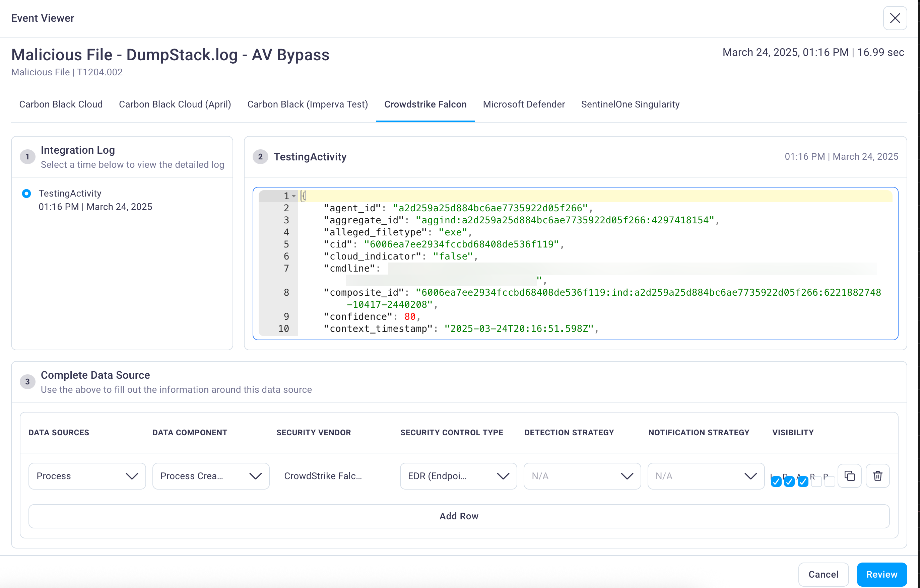
Task: Open the Carbon Black Cloud (April) tab
Action: pyautogui.click(x=175, y=104)
